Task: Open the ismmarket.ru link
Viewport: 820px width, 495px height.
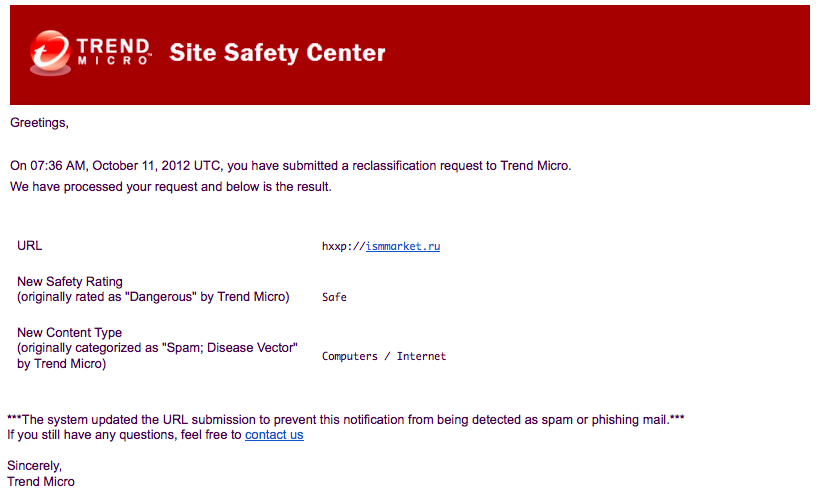Action: click(x=403, y=246)
